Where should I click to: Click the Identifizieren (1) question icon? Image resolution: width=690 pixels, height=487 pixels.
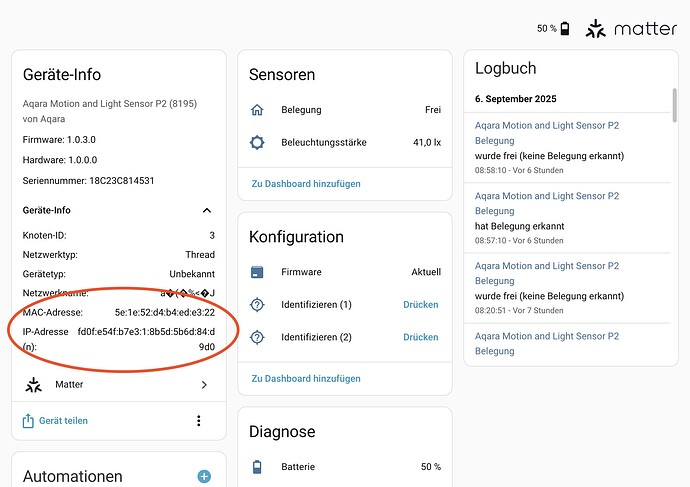[x=257, y=304]
